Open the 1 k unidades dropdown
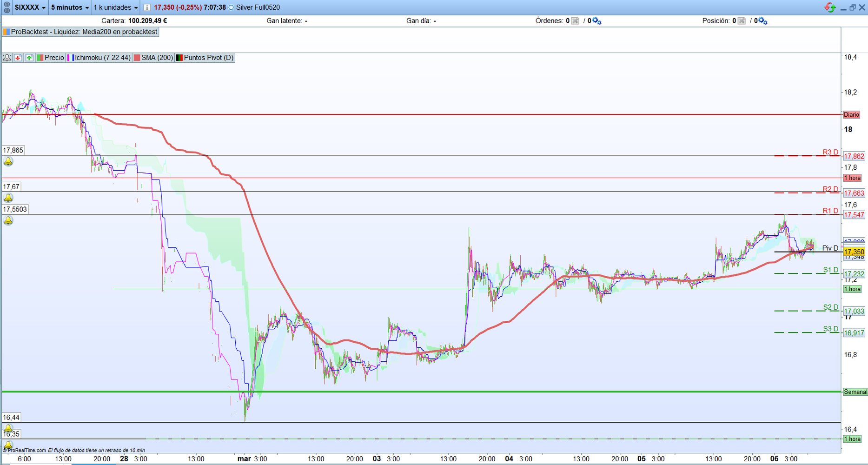 pos(116,7)
